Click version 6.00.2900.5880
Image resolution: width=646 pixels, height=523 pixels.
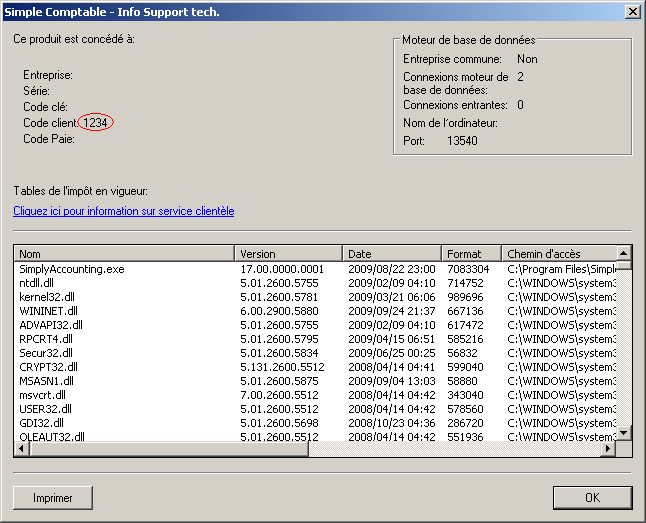pyautogui.click(x=279, y=311)
